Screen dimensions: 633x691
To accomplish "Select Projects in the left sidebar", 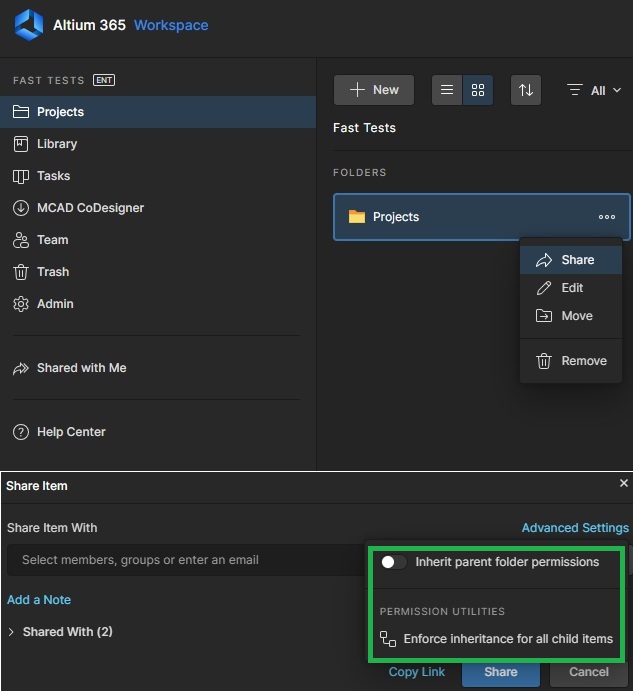I will click(158, 112).
